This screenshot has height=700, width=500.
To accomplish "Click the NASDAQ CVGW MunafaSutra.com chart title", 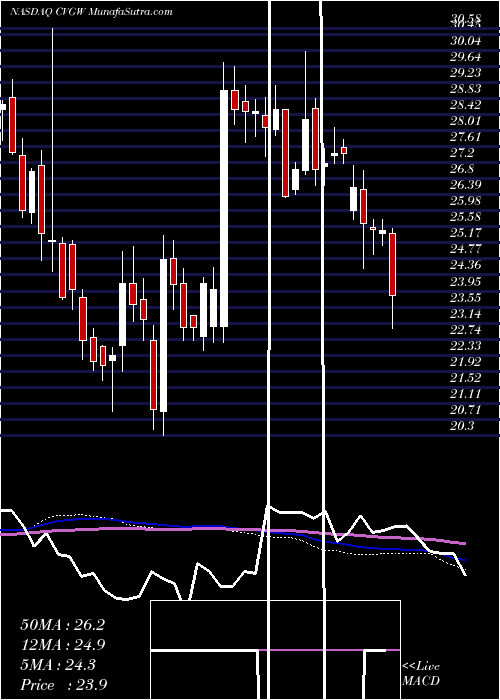I will [x=91, y=12].
